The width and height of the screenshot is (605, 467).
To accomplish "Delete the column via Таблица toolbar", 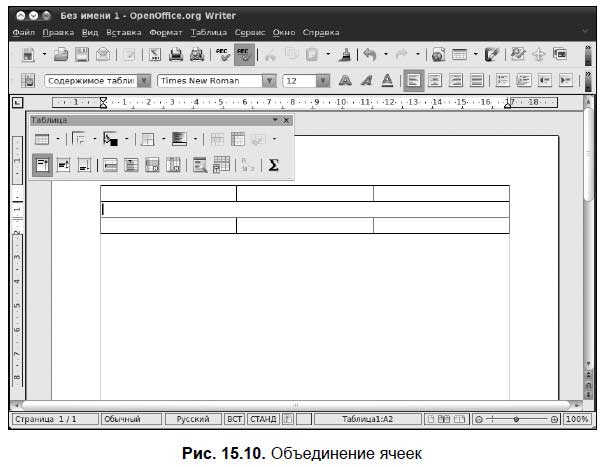I will point(173,165).
